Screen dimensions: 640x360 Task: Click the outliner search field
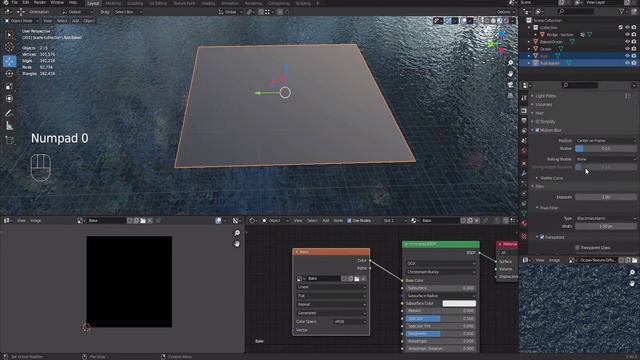coord(576,11)
